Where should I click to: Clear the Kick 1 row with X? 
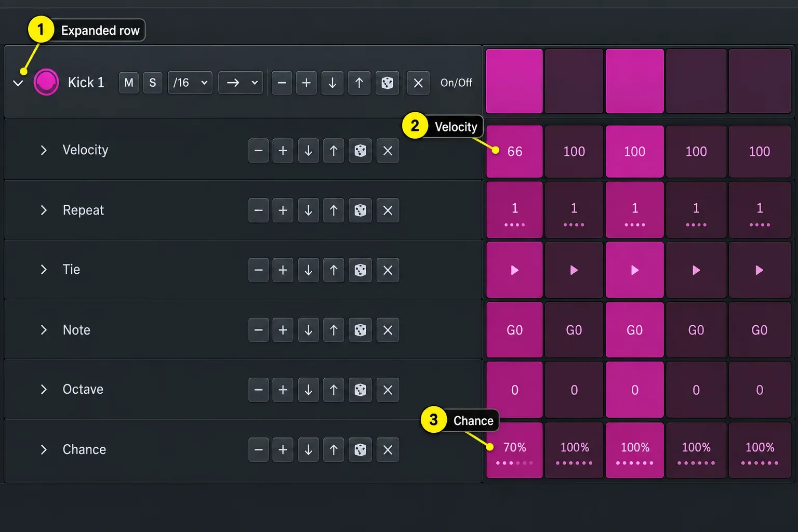[x=418, y=83]
